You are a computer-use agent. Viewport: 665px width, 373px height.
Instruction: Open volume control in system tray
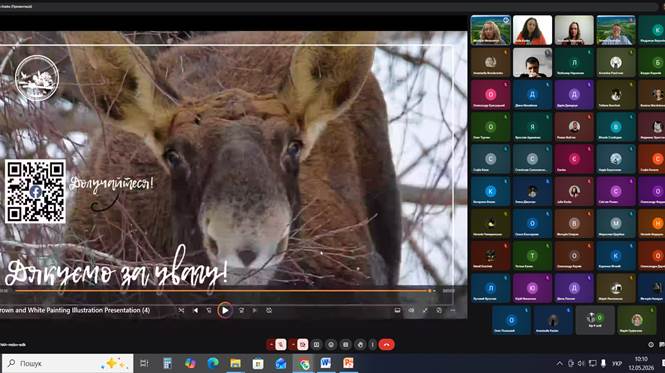tap(581, 364)
